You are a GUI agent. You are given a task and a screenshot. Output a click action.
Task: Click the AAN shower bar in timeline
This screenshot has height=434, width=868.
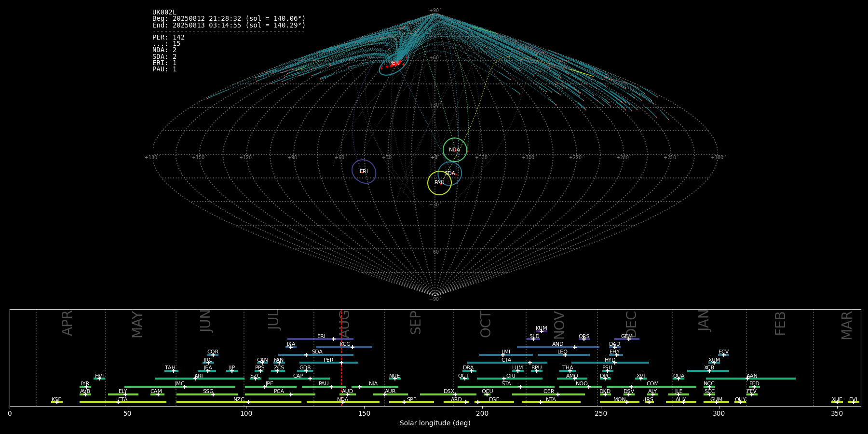tap(751, 379)
